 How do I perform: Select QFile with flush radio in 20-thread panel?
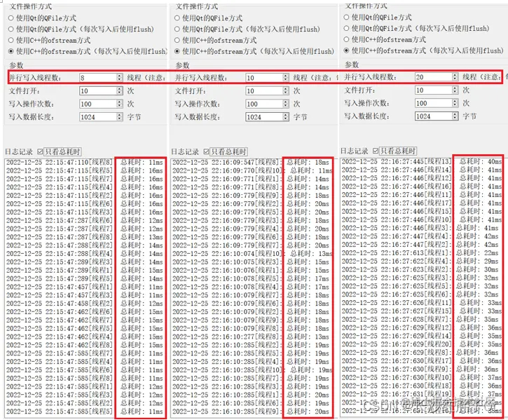(x=346, y=28)
